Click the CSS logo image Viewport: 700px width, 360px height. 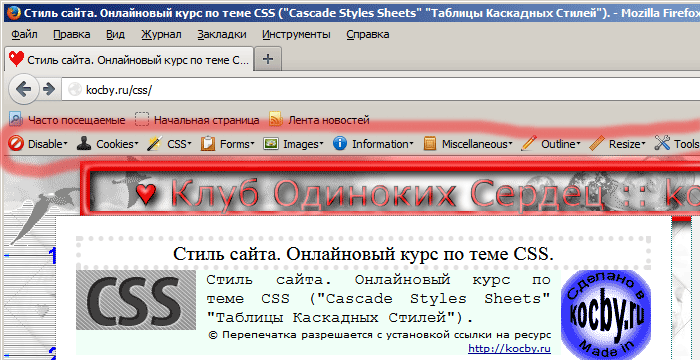pyautogui.click(x=136, y=300)
